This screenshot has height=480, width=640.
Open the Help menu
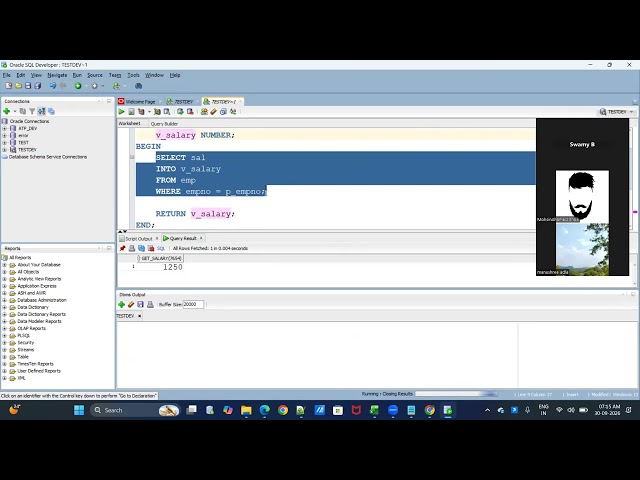175,75
